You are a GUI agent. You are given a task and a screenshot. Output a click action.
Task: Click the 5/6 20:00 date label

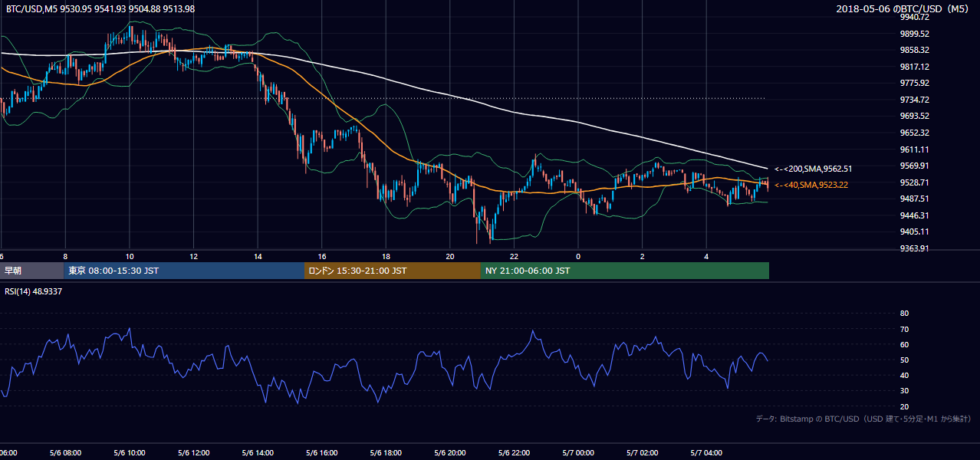450,453
